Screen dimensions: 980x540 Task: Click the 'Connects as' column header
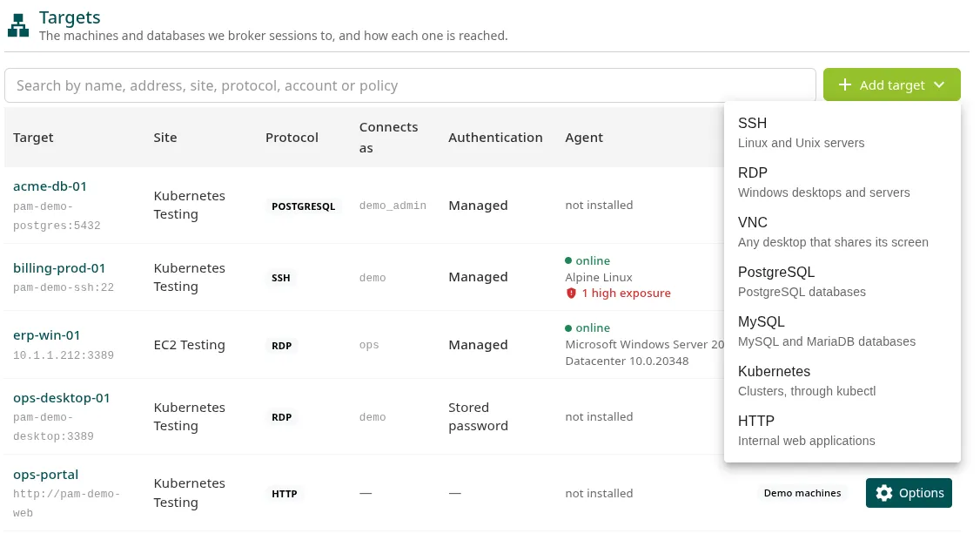pyautogui.click(x=389, y=137)
